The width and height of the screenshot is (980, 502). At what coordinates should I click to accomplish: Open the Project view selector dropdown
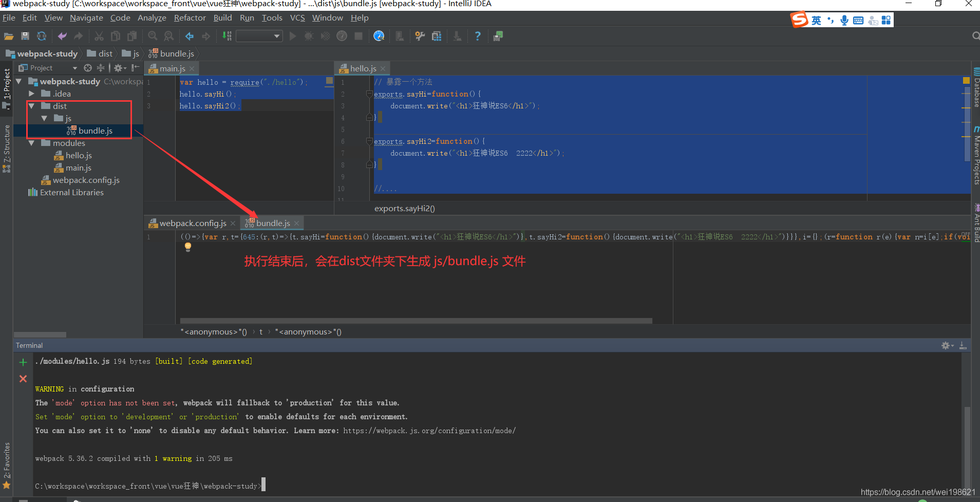48,68
